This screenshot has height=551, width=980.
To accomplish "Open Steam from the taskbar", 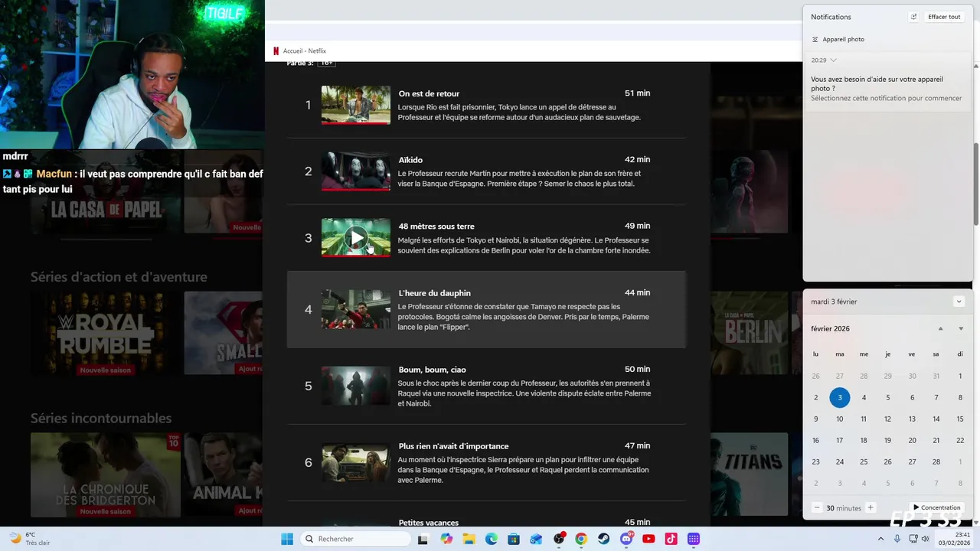I will pyautogui.click(x=603, y=539).
